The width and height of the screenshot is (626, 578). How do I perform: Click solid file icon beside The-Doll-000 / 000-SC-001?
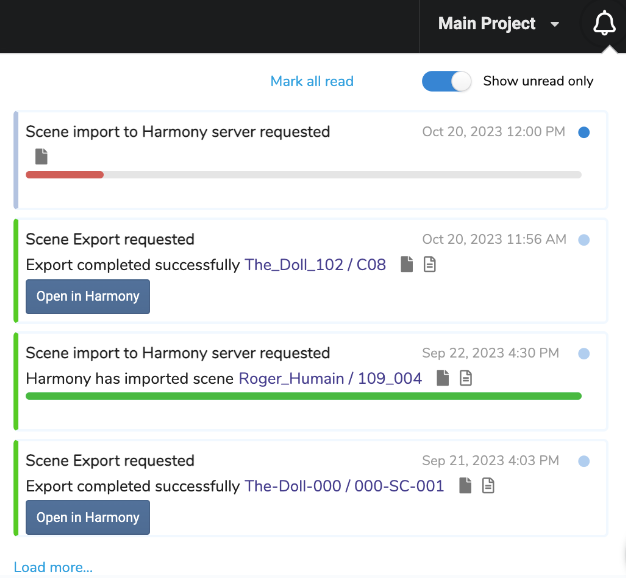(x=465, y=486)
